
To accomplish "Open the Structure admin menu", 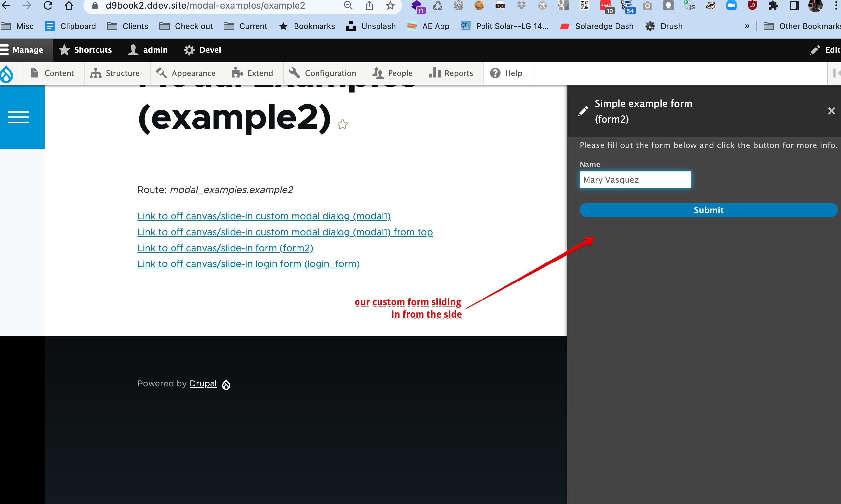I will coord(115,73).
